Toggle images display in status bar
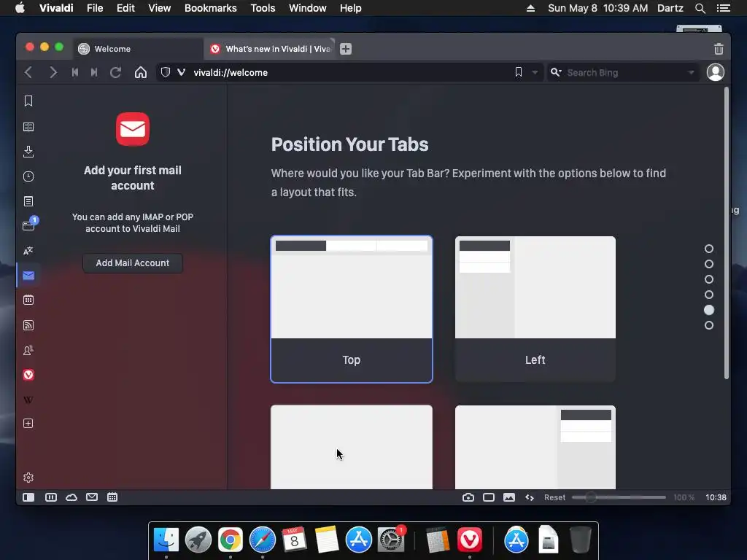This screenshot has height=560, width=747. click(508, 497)
